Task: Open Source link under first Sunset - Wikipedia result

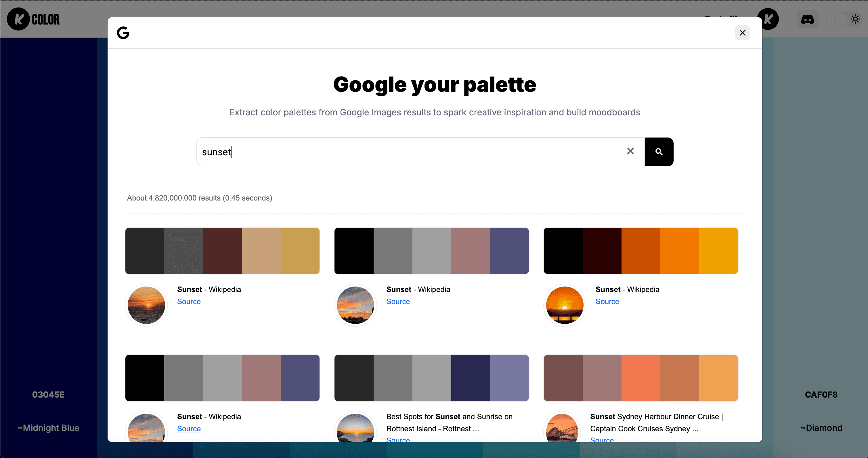Action: tap(189, 301)
